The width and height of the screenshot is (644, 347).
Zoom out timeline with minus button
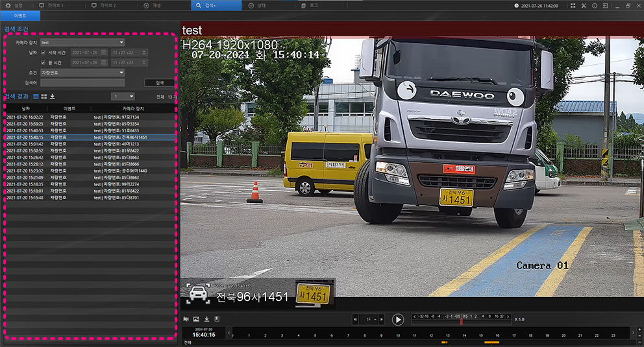pos(639,335)
